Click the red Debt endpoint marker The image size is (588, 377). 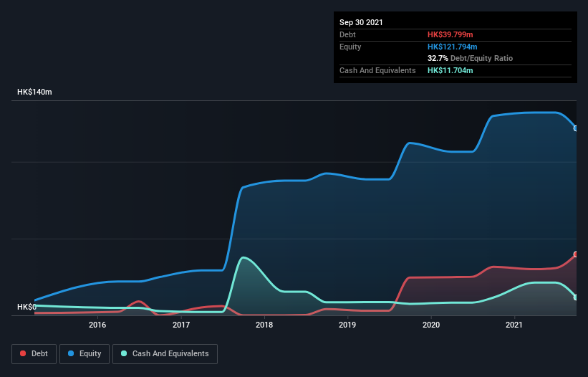576,254
